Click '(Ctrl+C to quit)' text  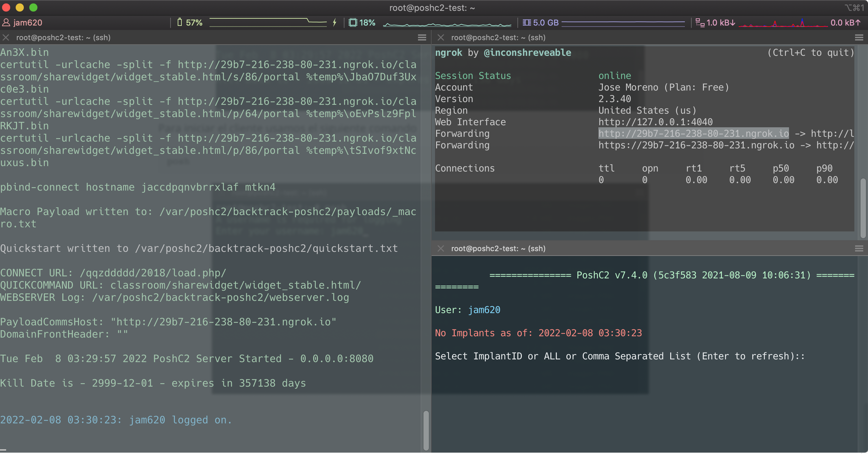coord(811,52)
